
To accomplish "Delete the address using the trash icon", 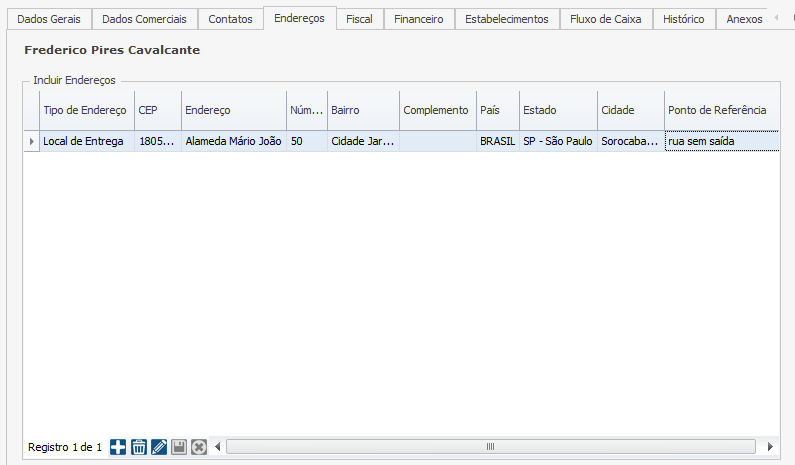I will point(139,447).
